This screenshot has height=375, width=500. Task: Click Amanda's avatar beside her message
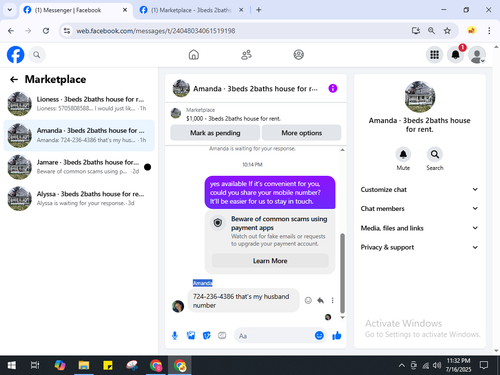[178, 306]
